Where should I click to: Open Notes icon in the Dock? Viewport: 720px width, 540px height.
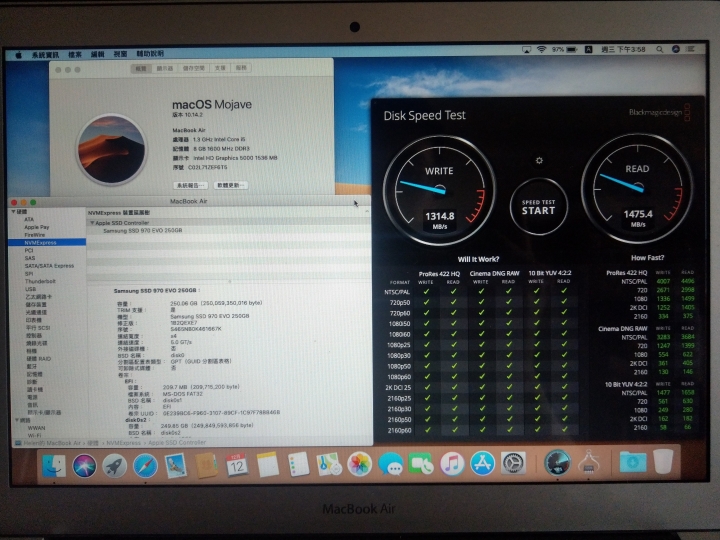coord(268,465)
